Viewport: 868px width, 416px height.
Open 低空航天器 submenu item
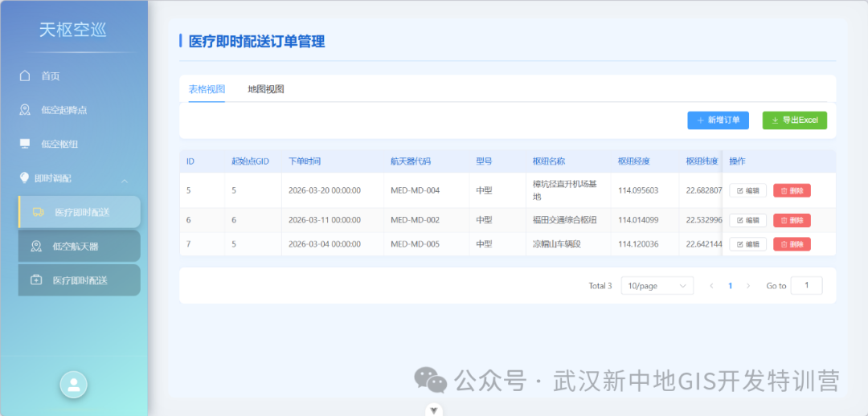[x=79, y=247]
